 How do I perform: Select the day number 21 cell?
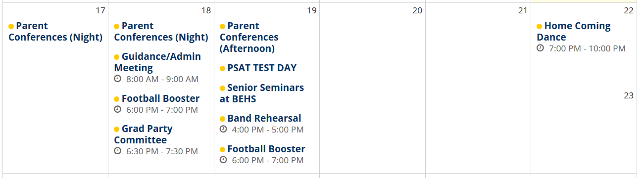(478, 88)
